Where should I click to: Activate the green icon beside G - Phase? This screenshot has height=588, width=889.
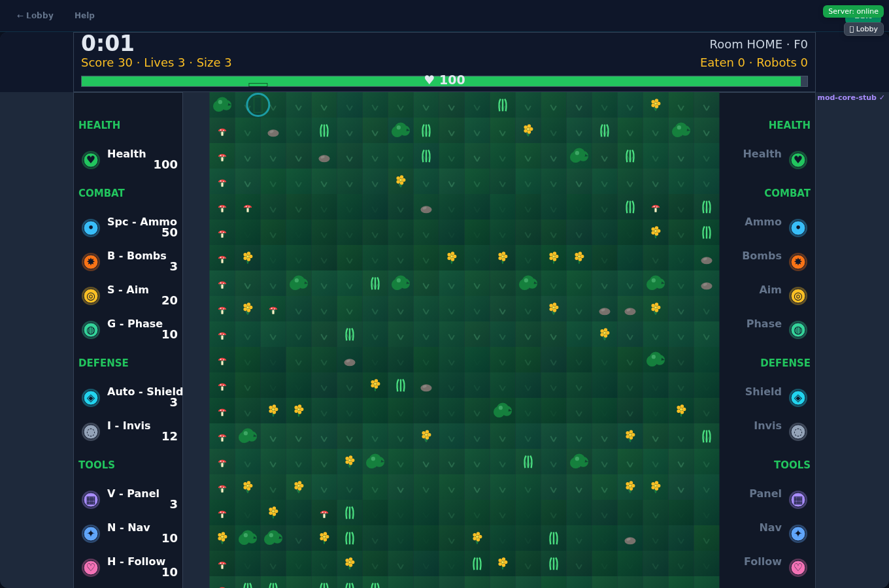[x=91, y=330]
